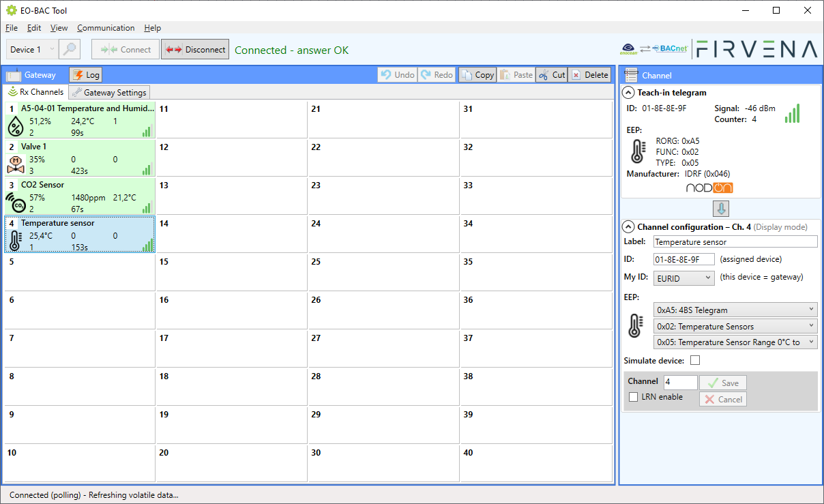Cut the selected channel
Viewport: 824px width, 504px height.
click(552, 75)
